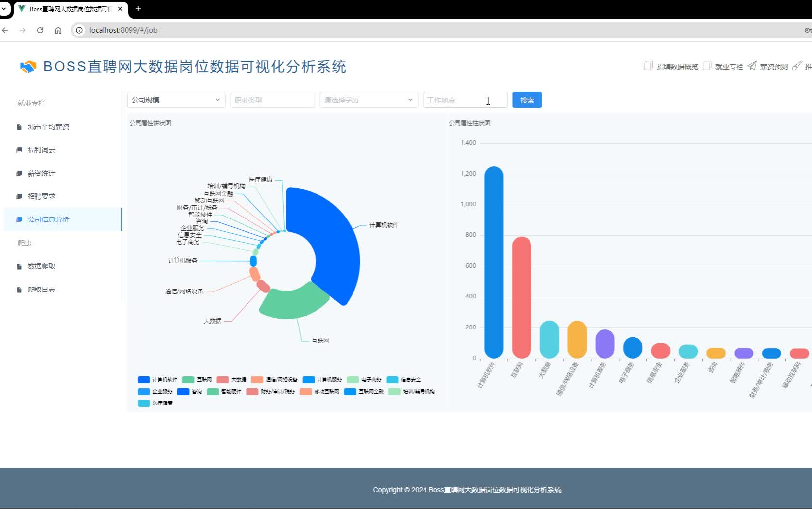The image size is (812, 509).
Task: Click the icon beside 福利词云
Action: coord(19,150)
